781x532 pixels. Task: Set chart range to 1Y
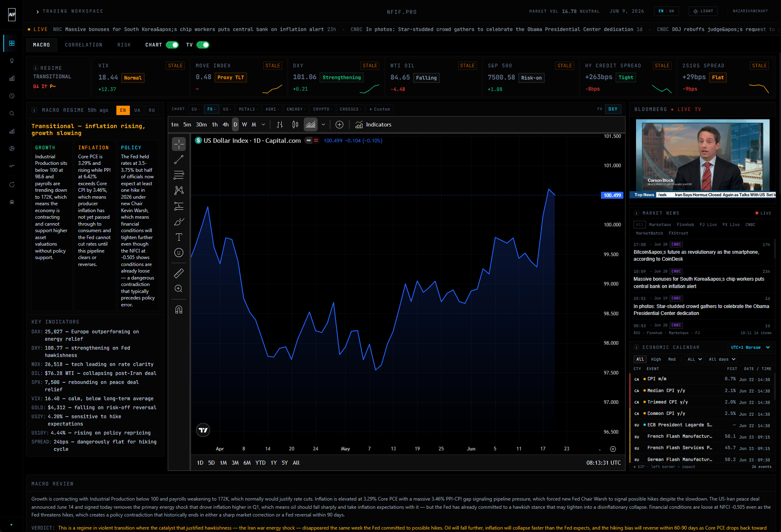point(274,463)
